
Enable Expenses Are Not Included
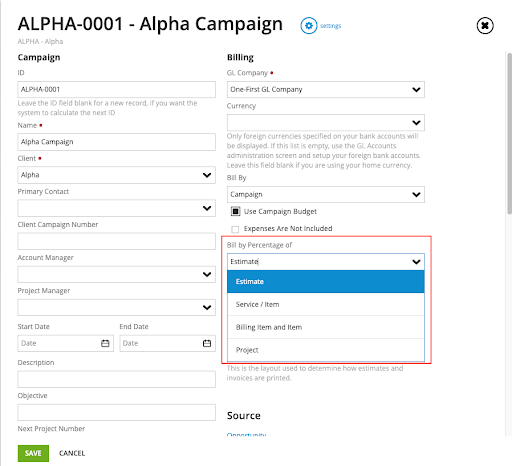click(x=235, y=229)
